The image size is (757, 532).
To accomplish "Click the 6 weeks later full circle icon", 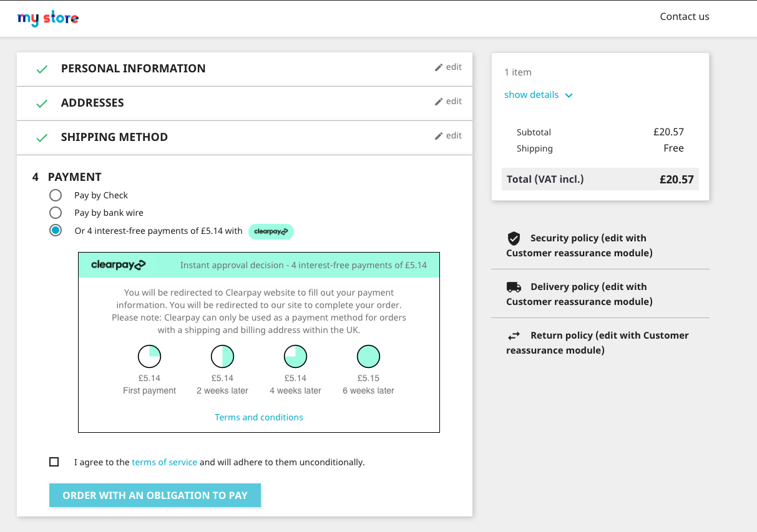I will [x=368, y=356].
